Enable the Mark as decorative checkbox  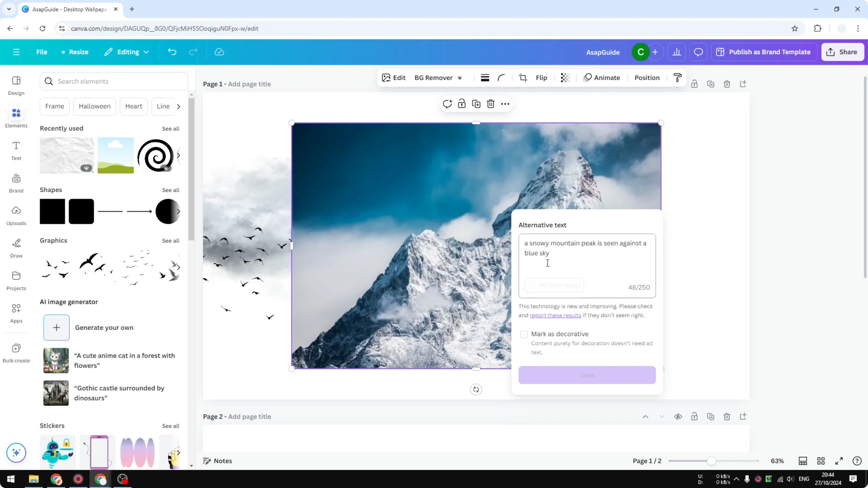pyautogui.click(x=524, y=334)
